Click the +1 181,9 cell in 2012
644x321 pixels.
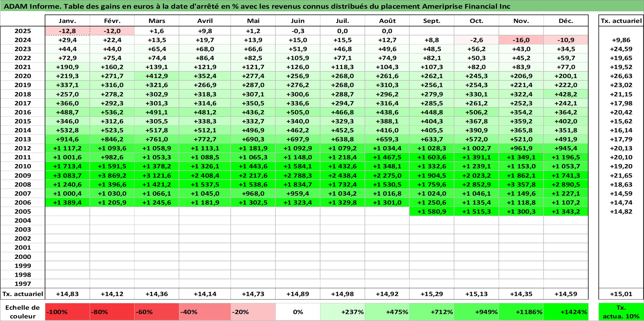(x=253, y=148)
